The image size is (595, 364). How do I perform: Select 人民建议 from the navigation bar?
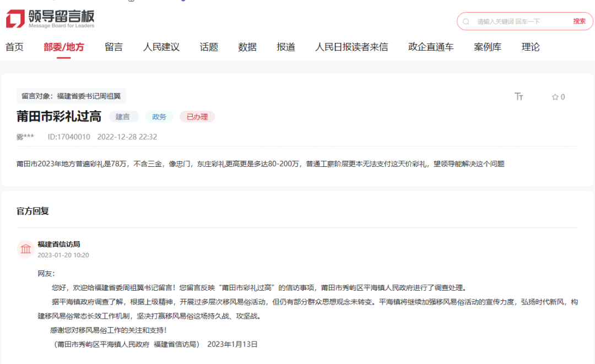161,47
